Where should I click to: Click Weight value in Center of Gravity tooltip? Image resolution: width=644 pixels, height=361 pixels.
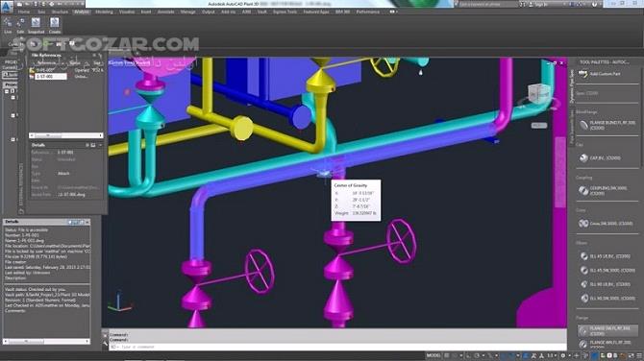364,213
